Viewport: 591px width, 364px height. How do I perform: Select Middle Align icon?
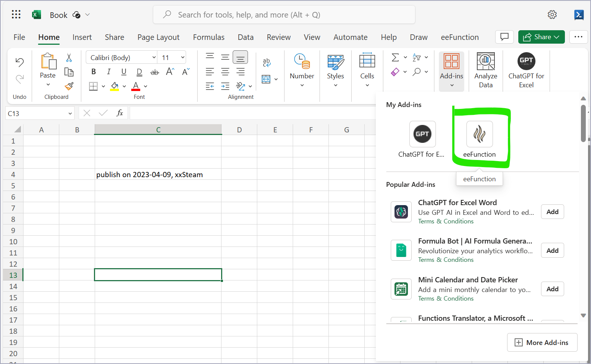tap(225, 57)
